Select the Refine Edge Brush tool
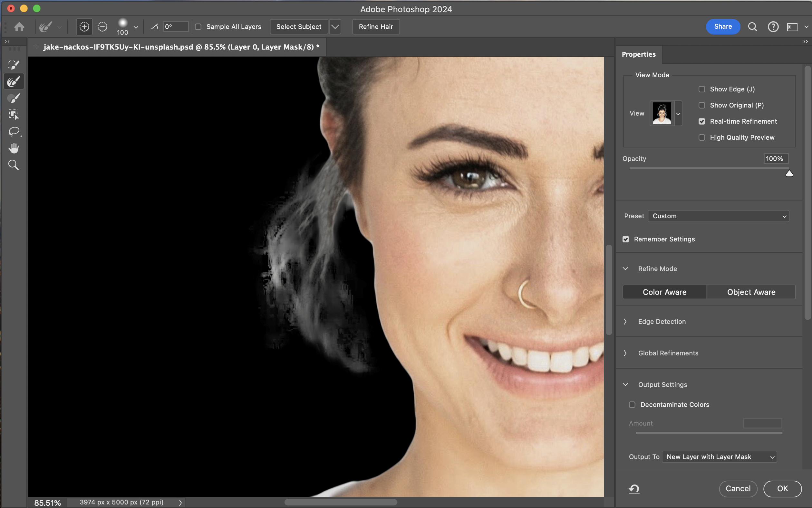The width and height of the screenshot is (812, 508). click(x=14, y=81)
